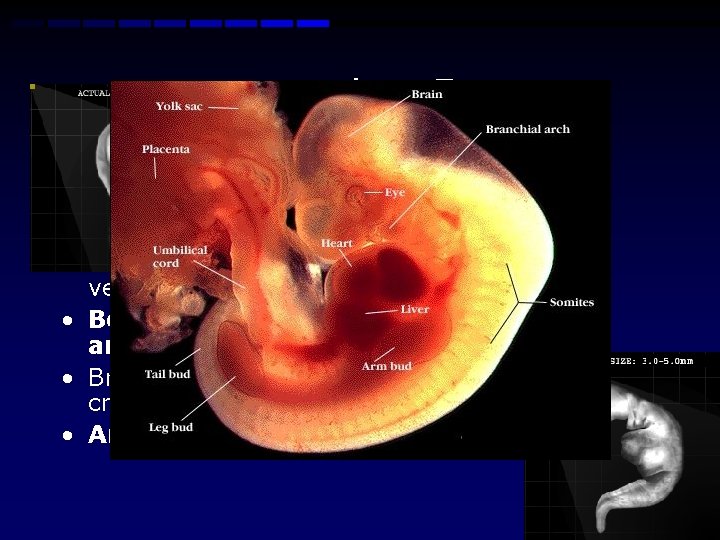Click the 'Yolk sac' label
This screenshot has height=540, width=720.
click(179, 106)
